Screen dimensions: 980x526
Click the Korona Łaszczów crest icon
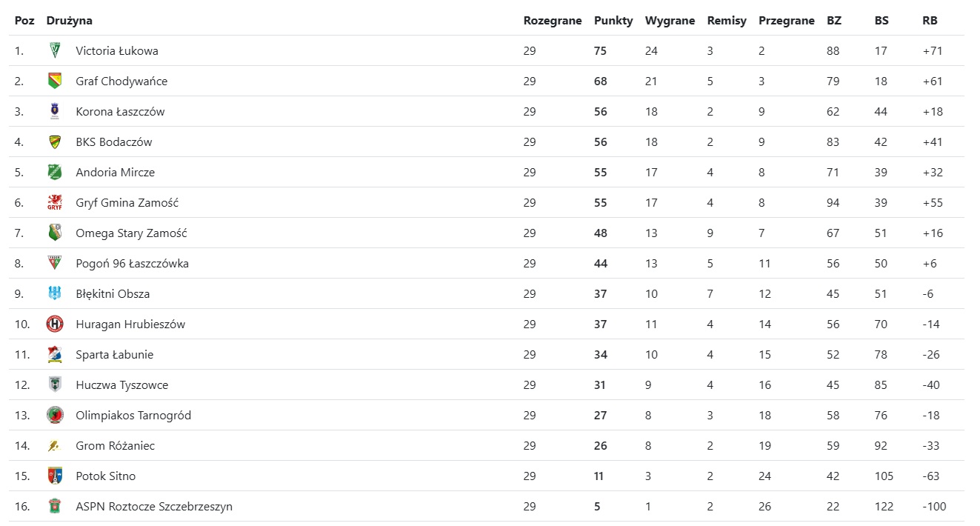pos(55,111)
